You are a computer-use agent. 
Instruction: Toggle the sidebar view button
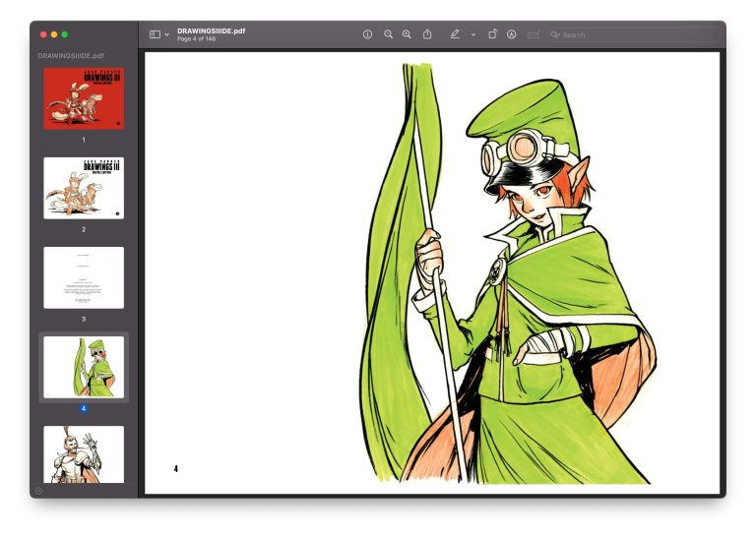click(155, 34)
